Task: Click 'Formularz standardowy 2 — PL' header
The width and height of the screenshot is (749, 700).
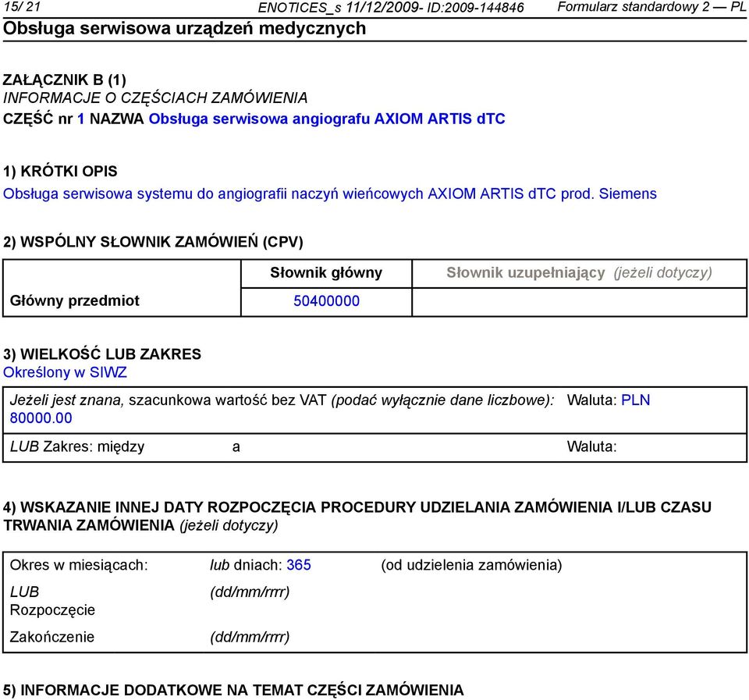Action: 651,7
